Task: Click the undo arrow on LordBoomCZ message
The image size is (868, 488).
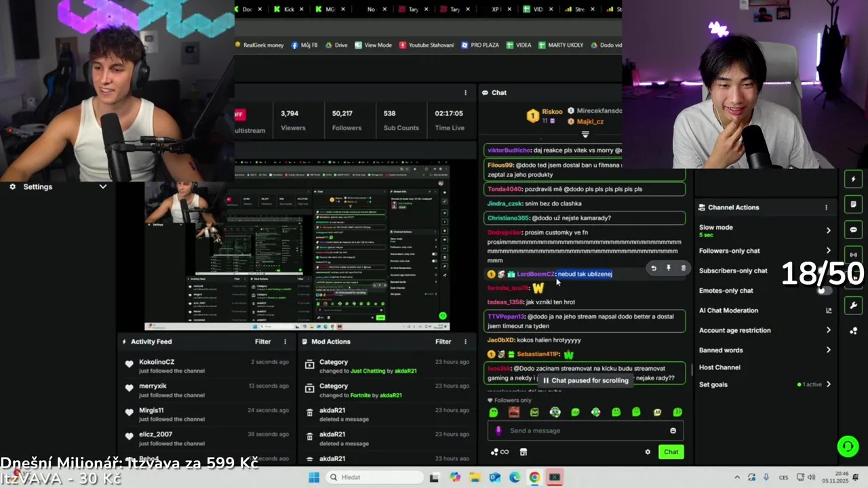Action: coord(654,268)
